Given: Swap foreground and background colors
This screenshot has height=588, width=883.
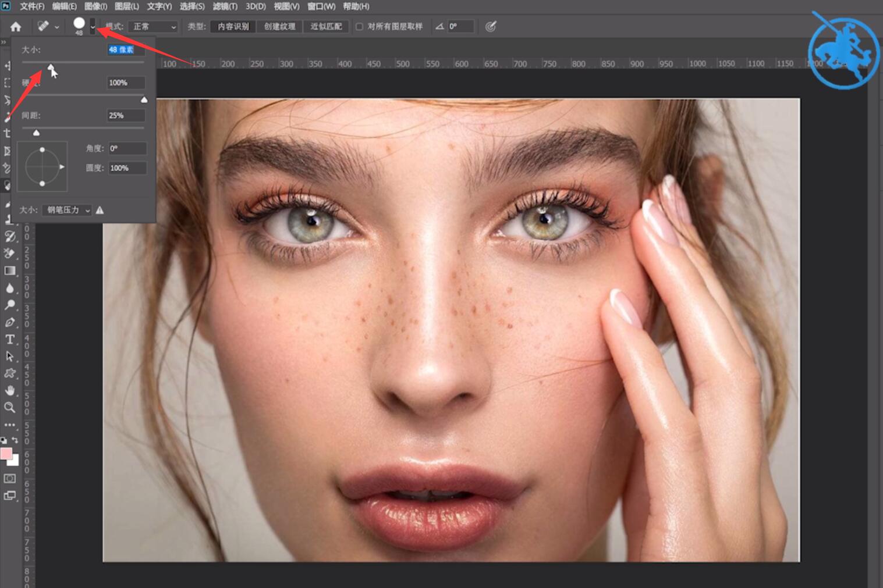Looking at the screenshot, I should pos(15,440).
